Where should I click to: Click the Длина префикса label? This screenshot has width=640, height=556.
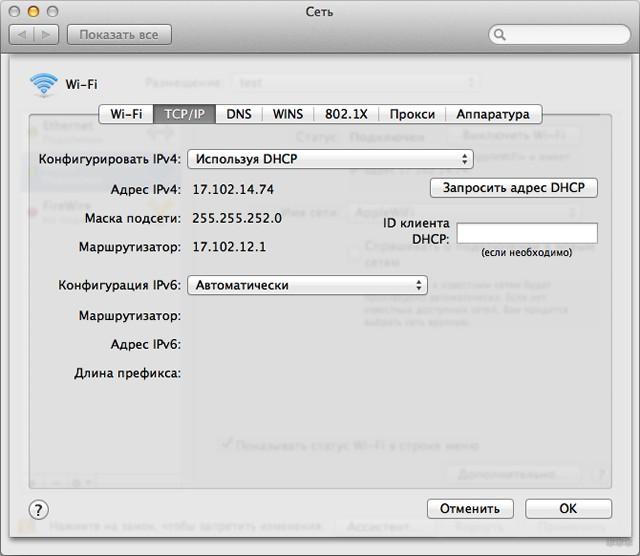(x=127, y=373)
